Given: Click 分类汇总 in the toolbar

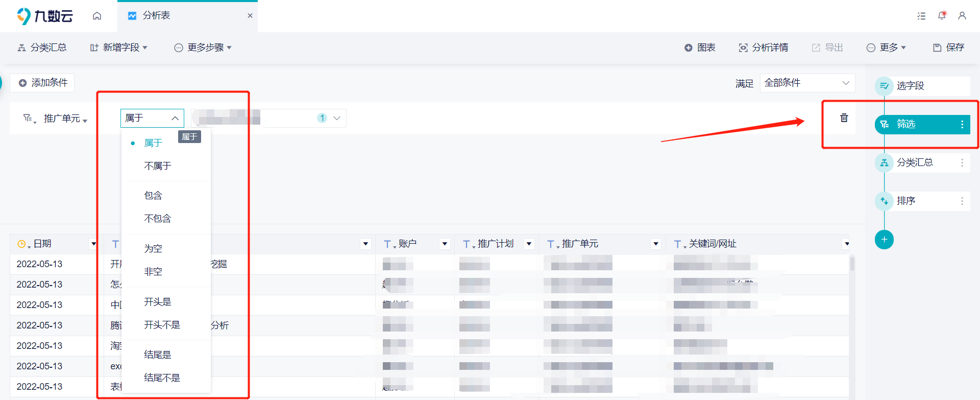Looking at the screenshot, I should point(42,48).
